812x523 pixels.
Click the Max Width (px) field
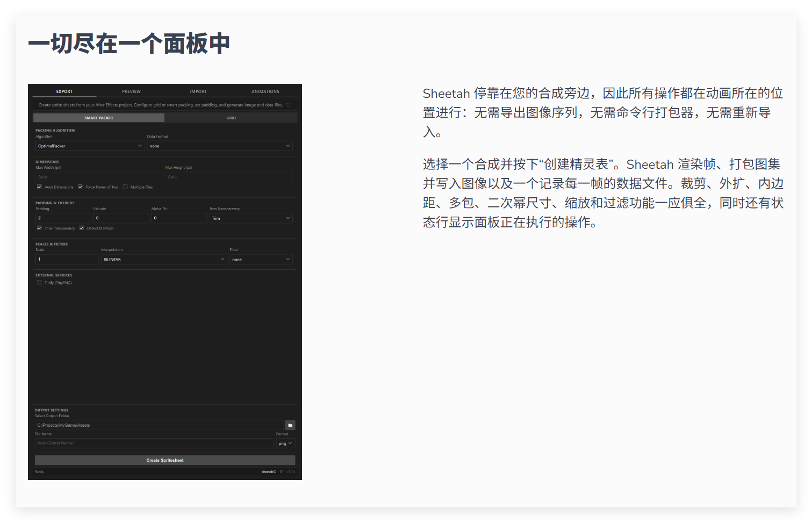click(x=99, y=177)
